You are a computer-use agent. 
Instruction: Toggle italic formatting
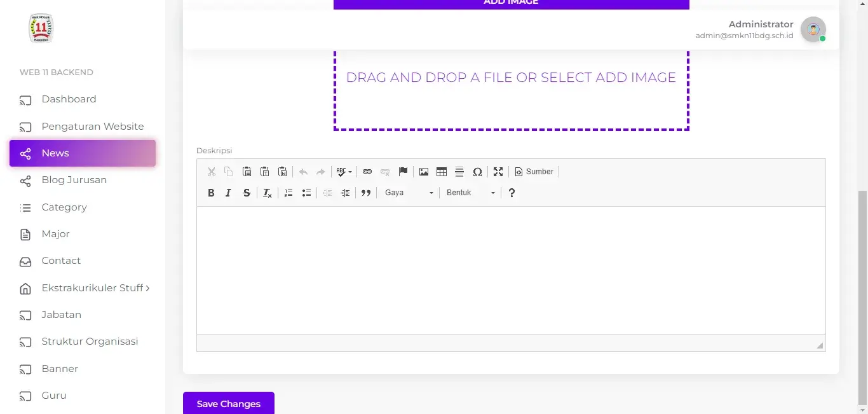[x=229, y=193]
